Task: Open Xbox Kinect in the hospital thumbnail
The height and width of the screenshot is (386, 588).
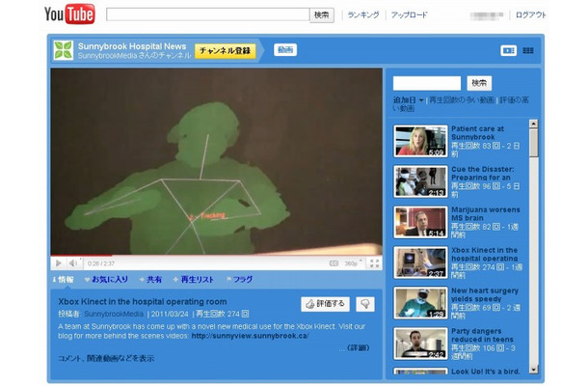Action: [420, 262]
